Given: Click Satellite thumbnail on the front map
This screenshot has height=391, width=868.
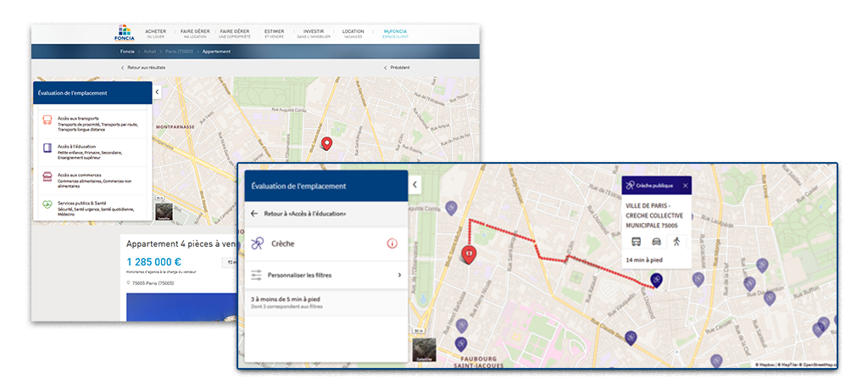Looking at the screenshot, I should [424, 350].
